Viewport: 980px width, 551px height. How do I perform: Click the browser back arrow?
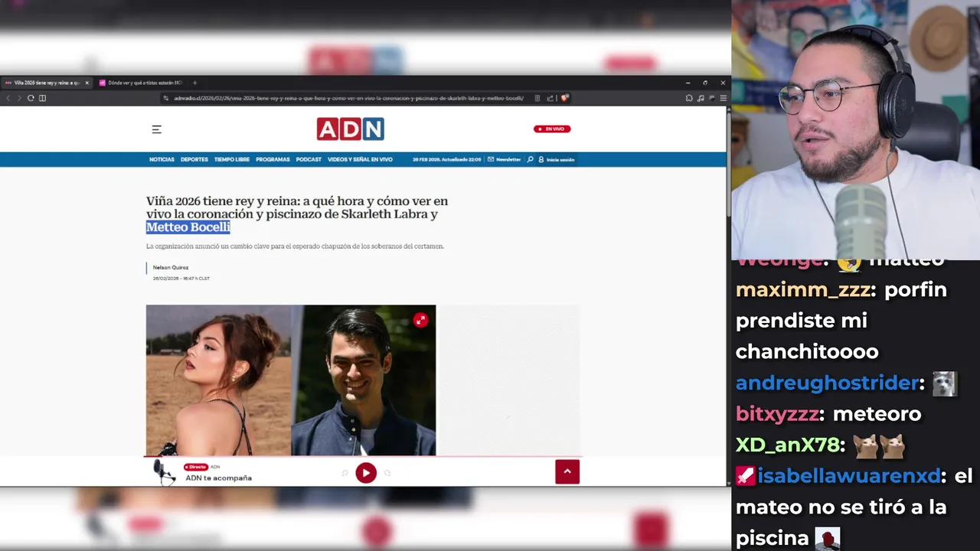point(8,98)
